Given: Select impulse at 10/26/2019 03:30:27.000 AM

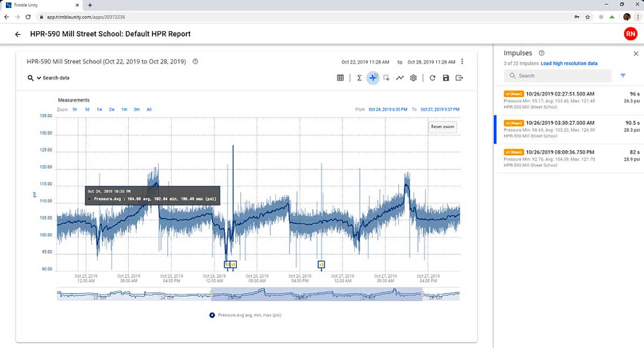Looking at the screenshot, I should tap(569, 129).
